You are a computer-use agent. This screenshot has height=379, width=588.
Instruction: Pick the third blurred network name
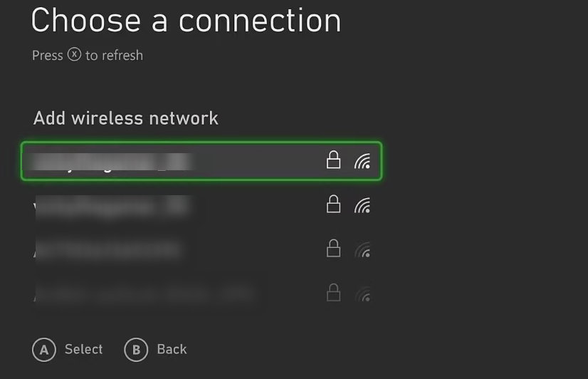(x=108, y=249)
